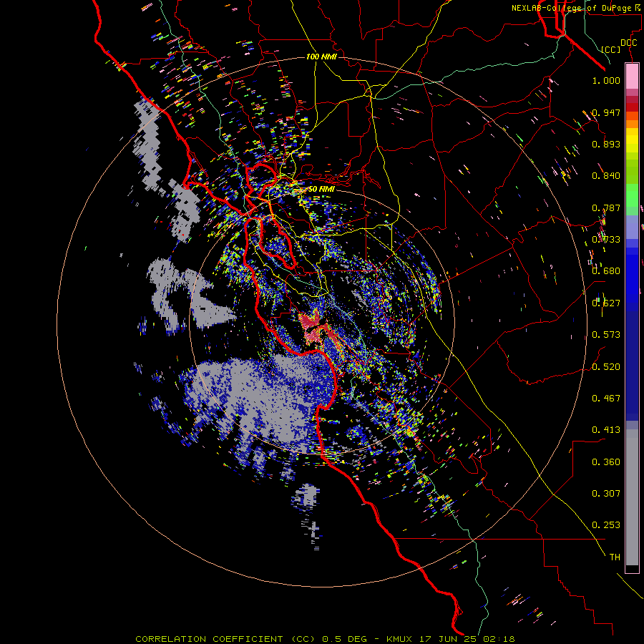Select the pink swatch at the color bar top
644x644 pixels.
[632, 76]
